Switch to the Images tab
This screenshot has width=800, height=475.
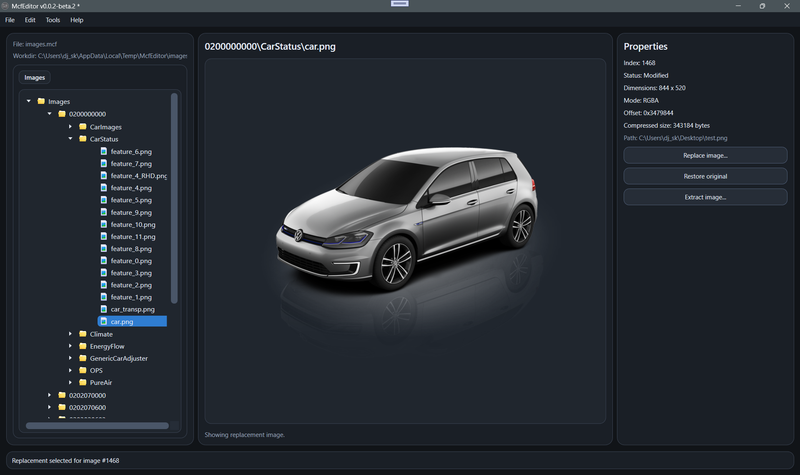point(35,78)
